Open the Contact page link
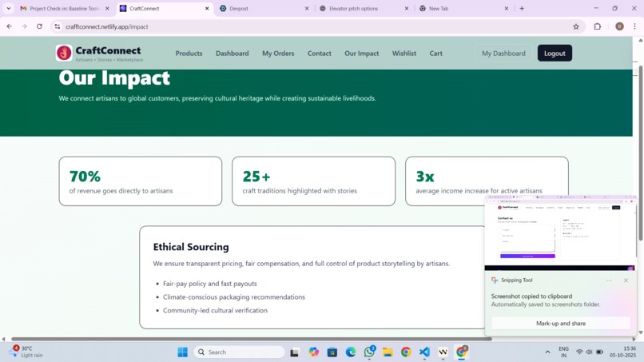Image resolution: width=644 pixels, height=362 pixels. [319, 54]
